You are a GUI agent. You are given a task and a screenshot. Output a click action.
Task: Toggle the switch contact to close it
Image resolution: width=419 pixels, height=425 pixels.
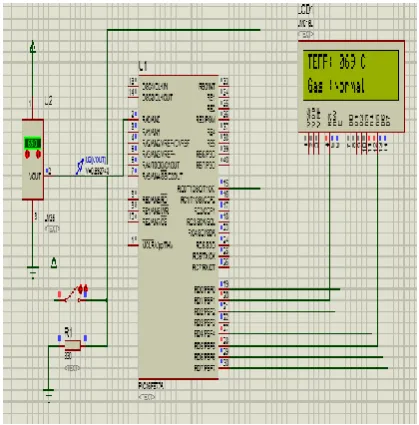coord(71,295)
